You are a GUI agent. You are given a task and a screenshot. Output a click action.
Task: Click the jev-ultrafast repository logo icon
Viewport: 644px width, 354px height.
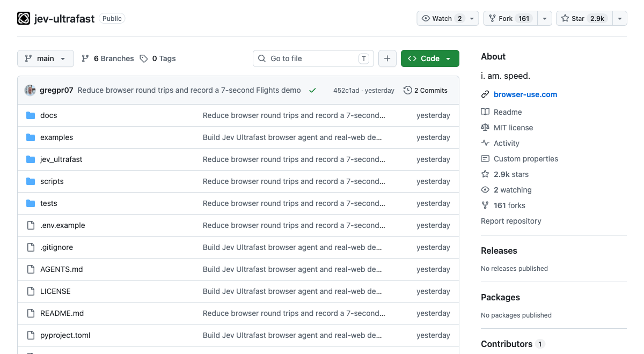[24, 19]
